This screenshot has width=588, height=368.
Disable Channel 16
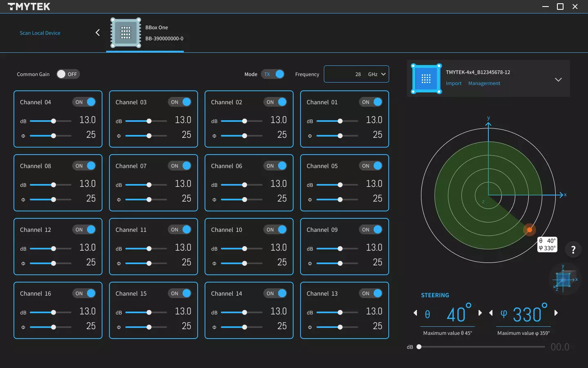(85, 293)
